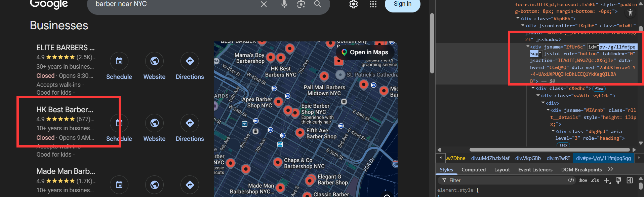The width and height of the screenshot is (644, 197).
Task: Open Google Lens image search
Action: click(301, 4)
